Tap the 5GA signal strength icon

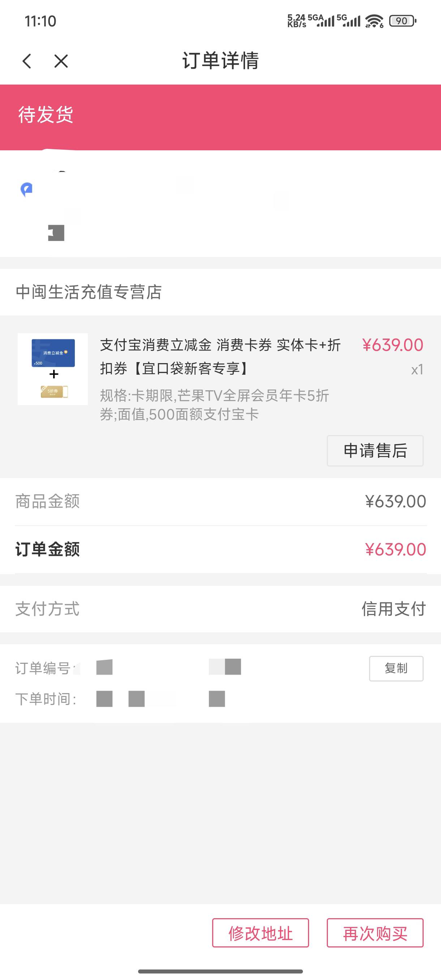[x=320, y=21]
